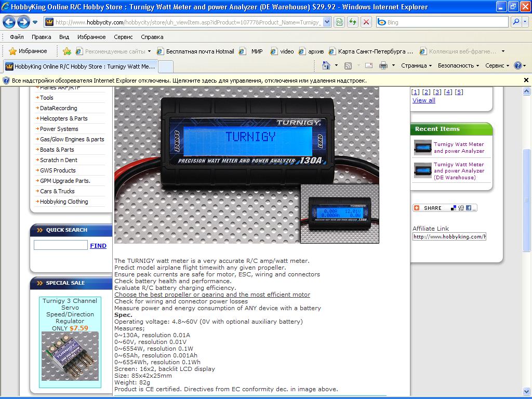Image resolution: width=532 pixels, height=399 pixels.
Task: Open Карта Санкт-Петербурга favorite link
Action: pyautogui.click(x=371, y=51)
